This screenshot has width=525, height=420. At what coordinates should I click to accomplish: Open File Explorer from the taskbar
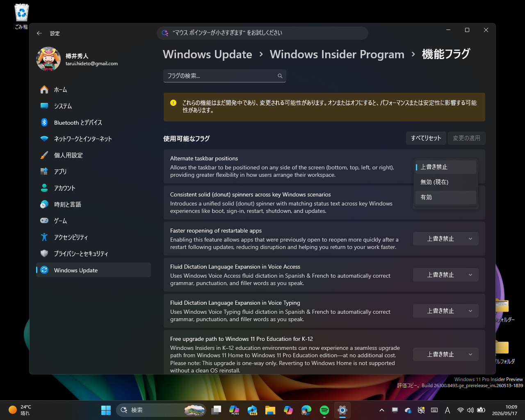(270, 410)
